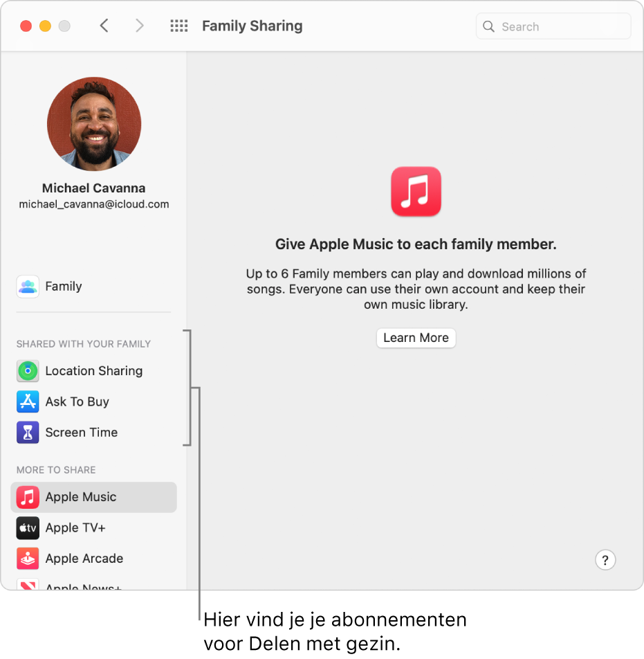This screenshot has width=644, height=659.
Task: Focus the Search field
Action: coord(553,26)
